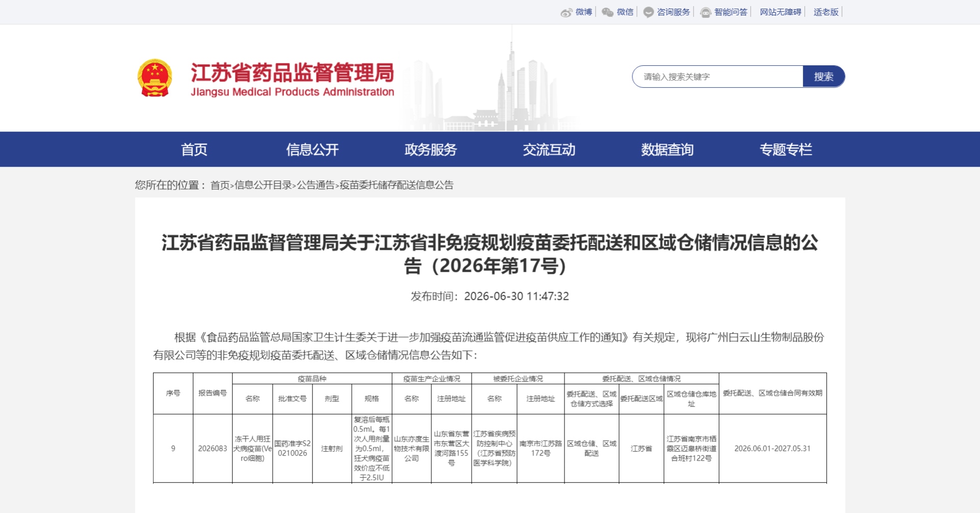Image resolution: width=980 pixels, height=513 pixels.
Task: Click 公告通告 in the breadcrumb
Action: click(316, 185)
